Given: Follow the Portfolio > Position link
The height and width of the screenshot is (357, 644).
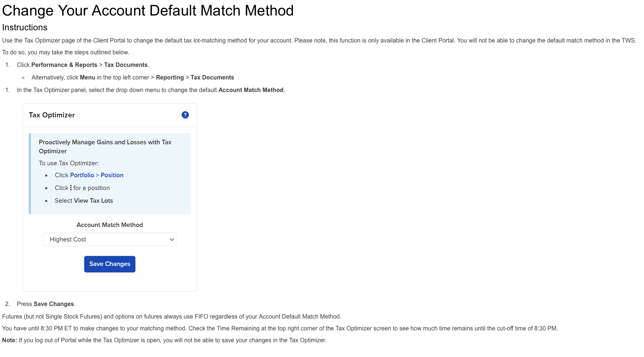Looking at the screenshot, I should 96,175.
